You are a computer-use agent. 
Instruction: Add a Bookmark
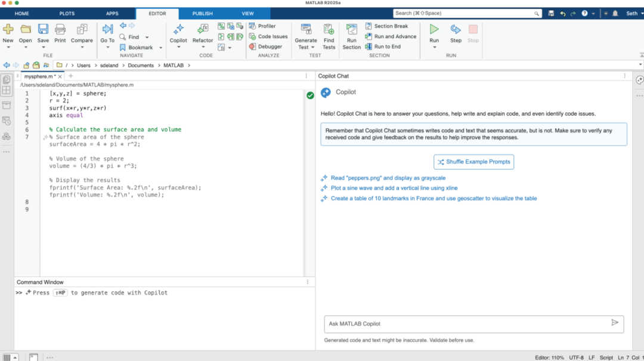coord(137,47)
